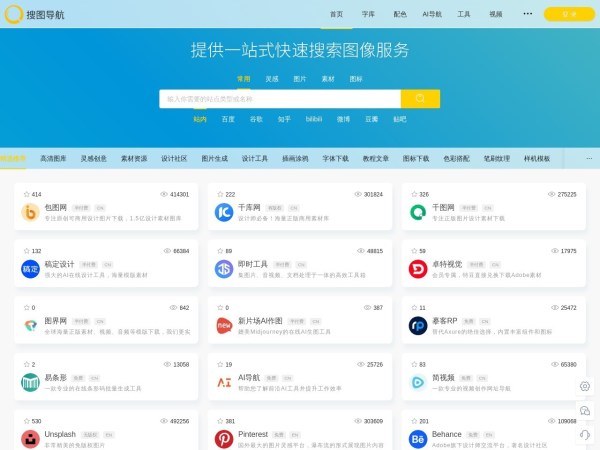Open the 千库网 logo icon
Image resolution: width=600 pixels, height=450 pixels.
(224, 212)
